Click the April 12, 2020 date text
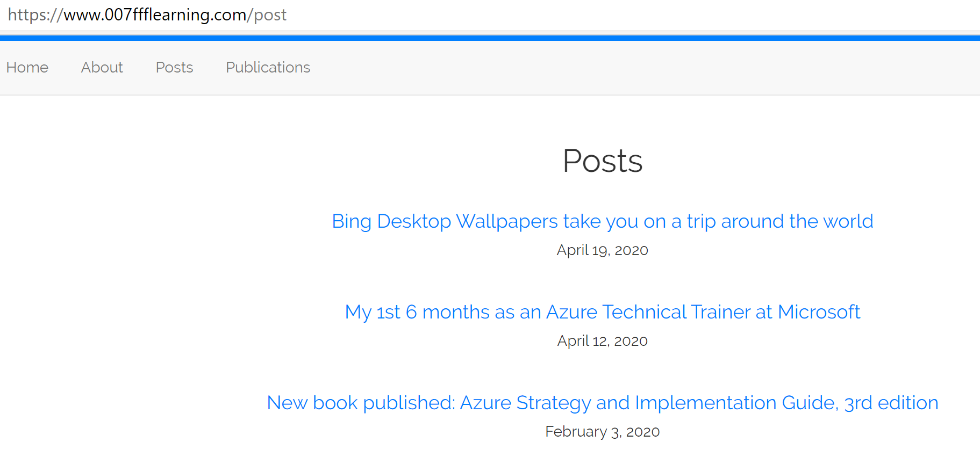 (603, 341)
